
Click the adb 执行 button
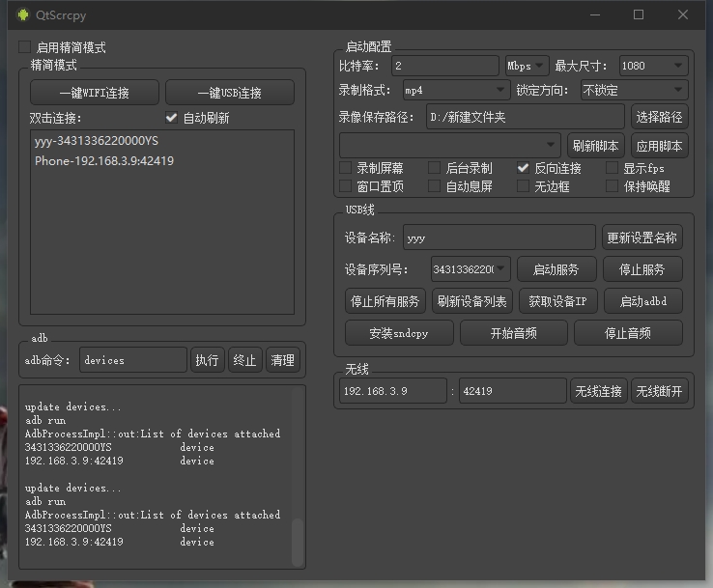click(207, 360)
